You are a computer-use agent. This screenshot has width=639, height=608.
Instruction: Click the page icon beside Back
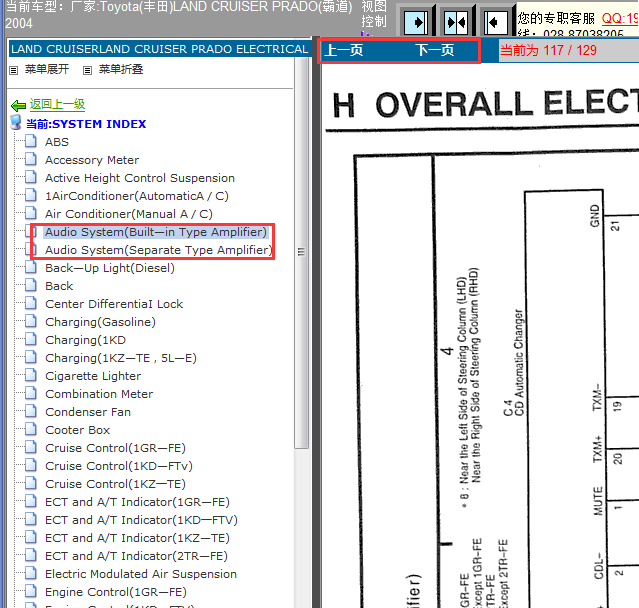[x=31, y=285]
